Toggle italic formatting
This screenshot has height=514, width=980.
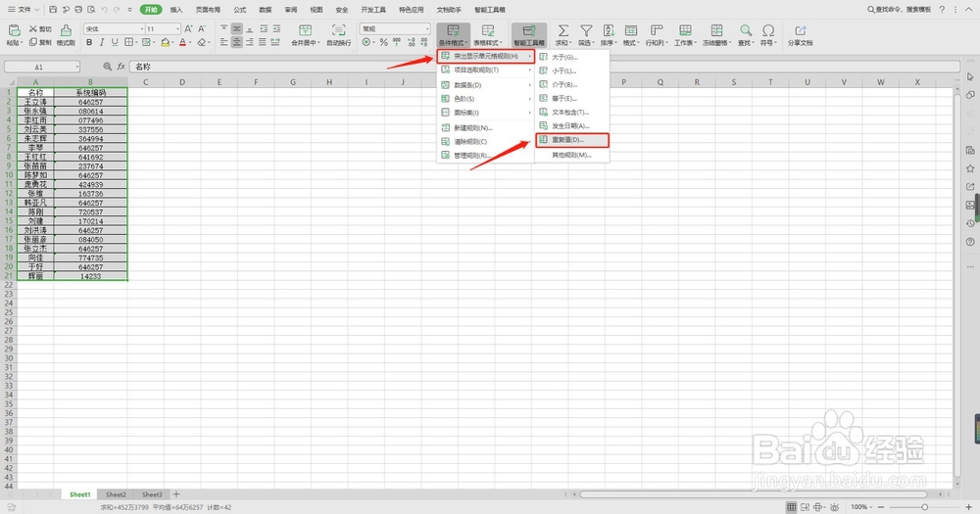[102, 42]
